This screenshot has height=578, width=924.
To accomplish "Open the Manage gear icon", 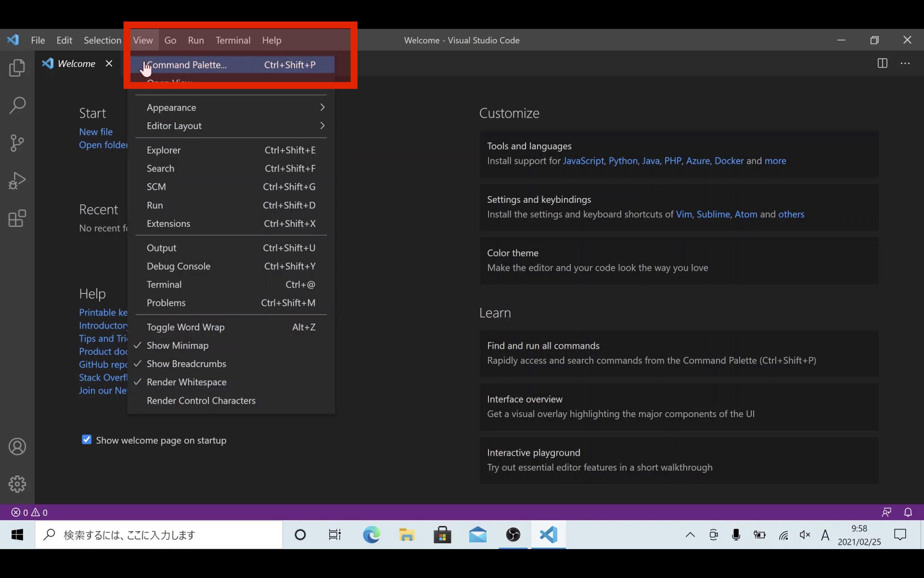I will point(17,484).
